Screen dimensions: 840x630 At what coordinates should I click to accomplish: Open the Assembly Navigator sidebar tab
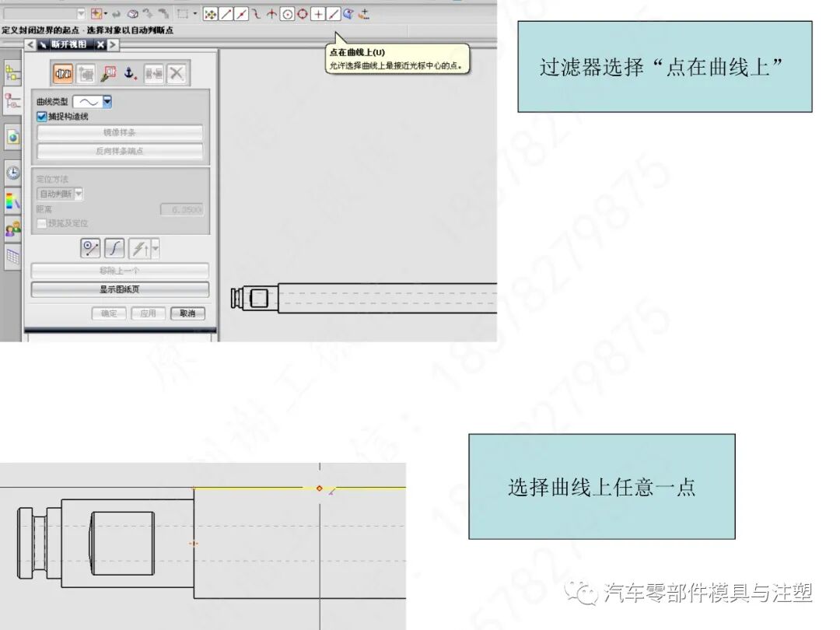click(12, 74)
